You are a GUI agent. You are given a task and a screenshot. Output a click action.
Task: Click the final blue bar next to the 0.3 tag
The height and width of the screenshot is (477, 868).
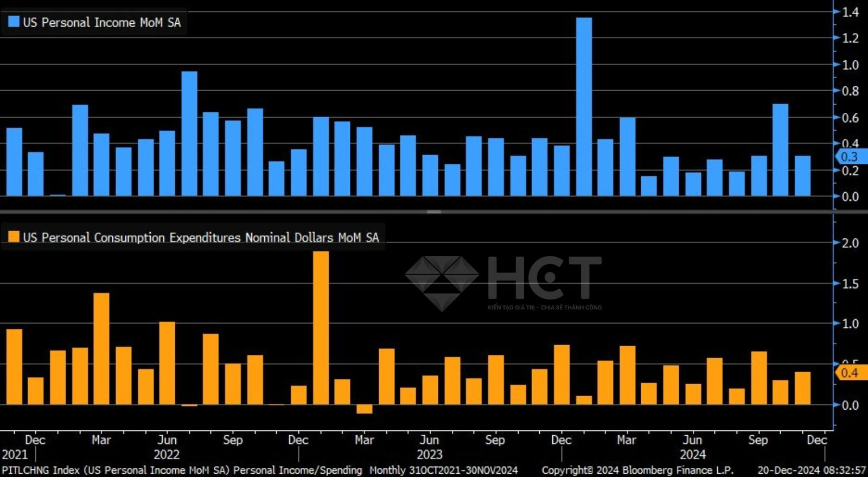(803, 176)
